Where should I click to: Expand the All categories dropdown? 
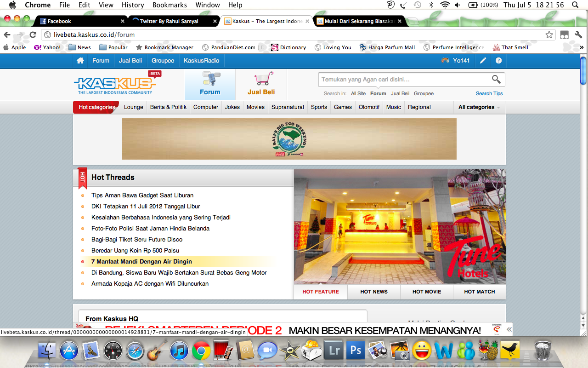coord(480,107)
